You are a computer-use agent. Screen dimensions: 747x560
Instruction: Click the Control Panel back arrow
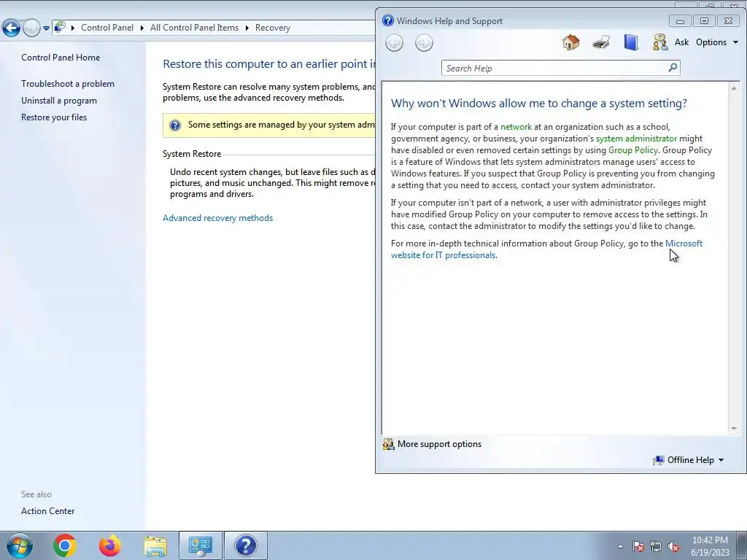pos(11,28)
